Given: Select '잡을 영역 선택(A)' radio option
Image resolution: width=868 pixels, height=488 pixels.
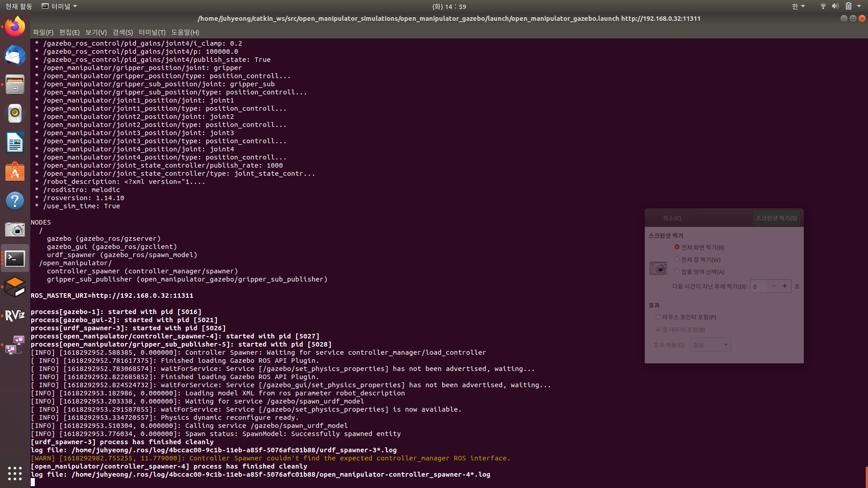Looking at the screenshot, I should coord(677,272).
